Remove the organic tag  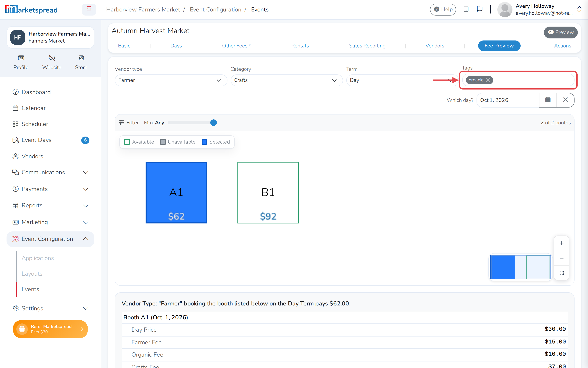pyautogui.click(x=488, y=80)
